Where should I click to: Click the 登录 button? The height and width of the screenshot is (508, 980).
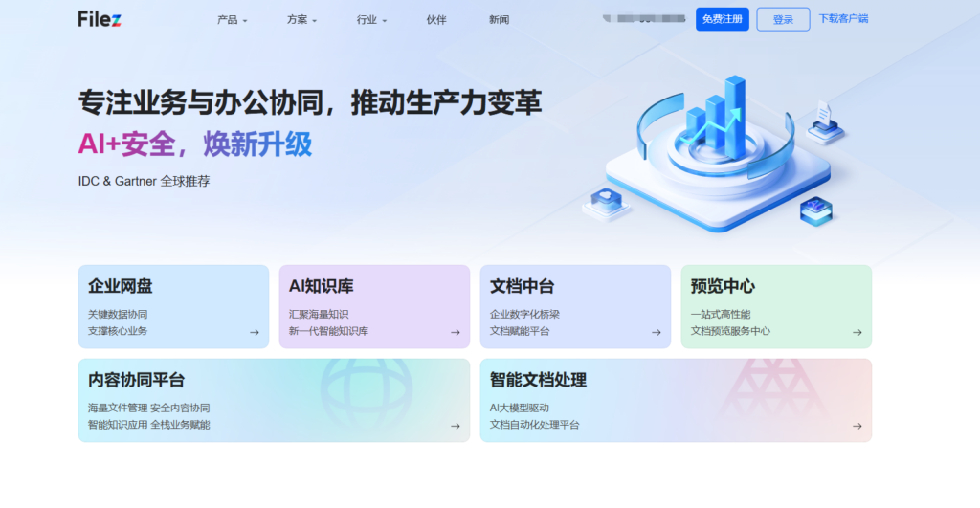(783, 19)
